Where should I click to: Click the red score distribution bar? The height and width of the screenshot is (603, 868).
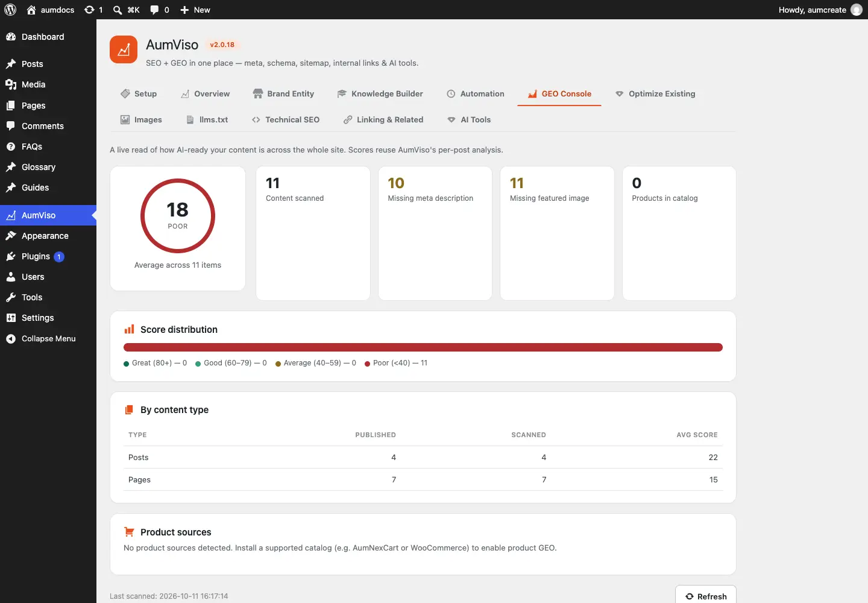[423, 347]
